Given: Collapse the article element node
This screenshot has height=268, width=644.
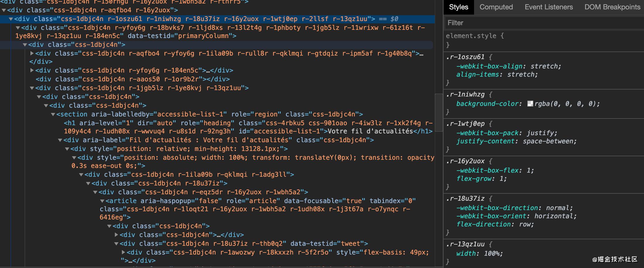Looking at the screenshot, I should (102, 201).
